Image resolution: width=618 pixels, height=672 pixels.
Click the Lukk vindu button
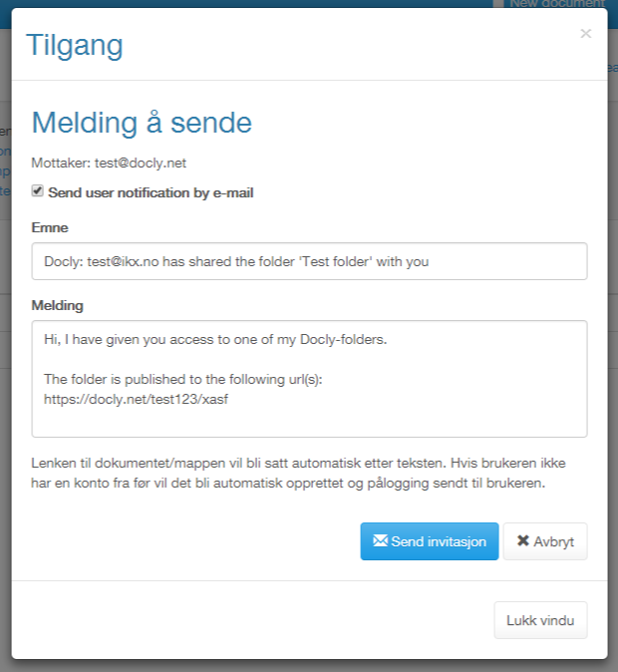point(540,620)
